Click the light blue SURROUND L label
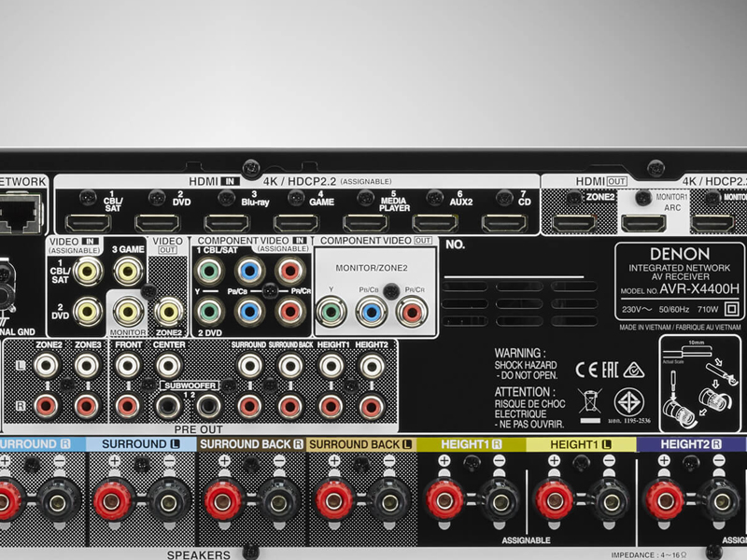 tap(141, 444)
